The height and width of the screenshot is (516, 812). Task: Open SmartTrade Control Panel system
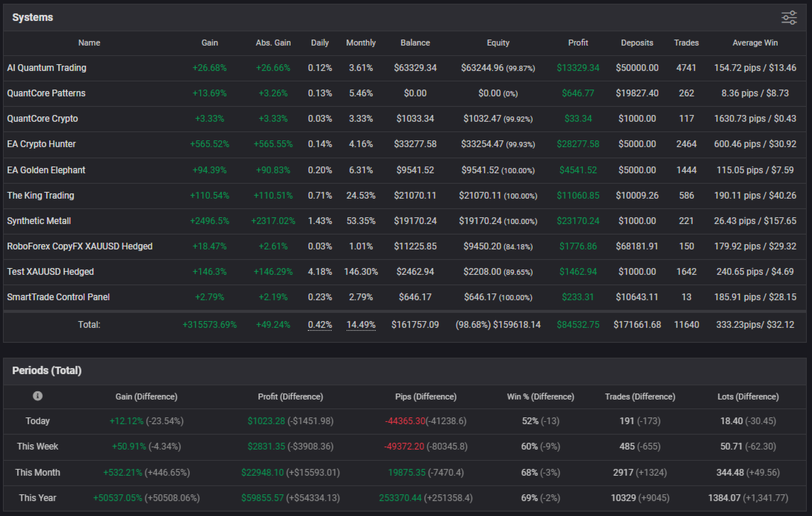(58, 297)
